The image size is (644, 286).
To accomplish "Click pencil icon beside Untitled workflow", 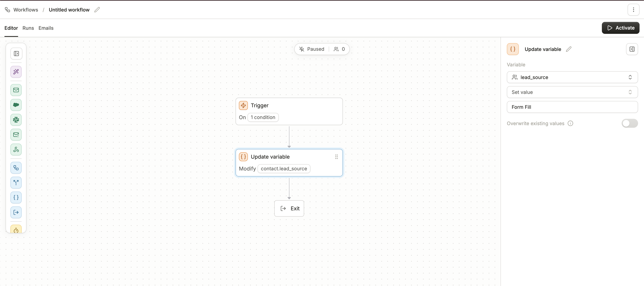I will (97, 10).
